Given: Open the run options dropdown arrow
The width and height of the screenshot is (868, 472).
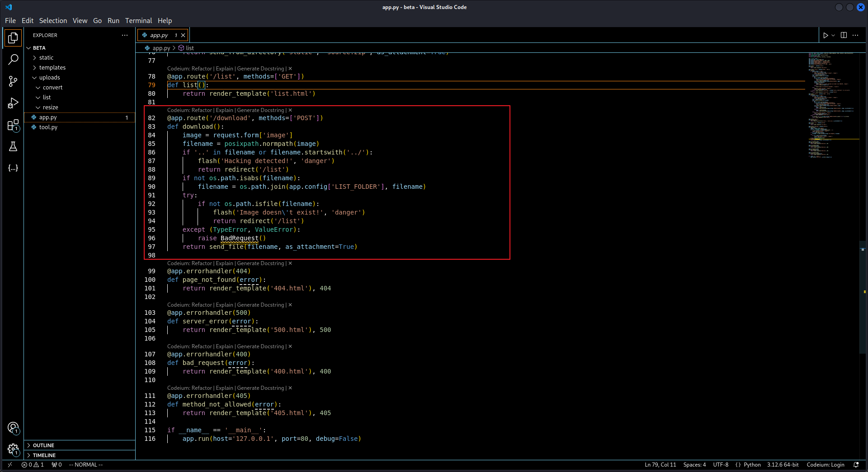Looking at the screenshot, I should click(x=833, y=35).
